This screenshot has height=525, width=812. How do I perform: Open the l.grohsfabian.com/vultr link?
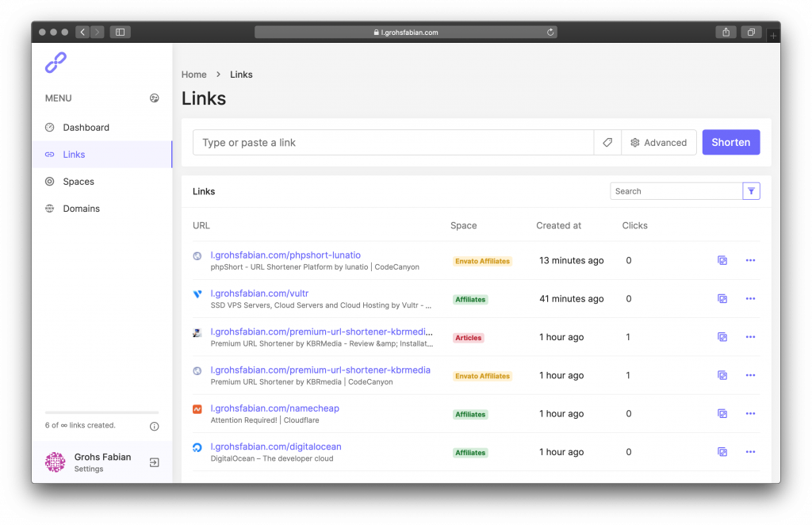(259, 293)
